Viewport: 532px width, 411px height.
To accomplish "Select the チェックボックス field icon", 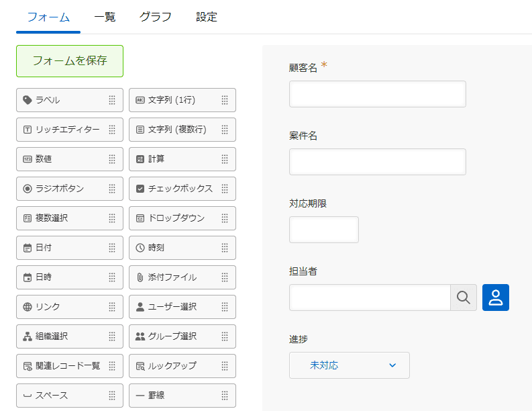I will pos(140,189).
